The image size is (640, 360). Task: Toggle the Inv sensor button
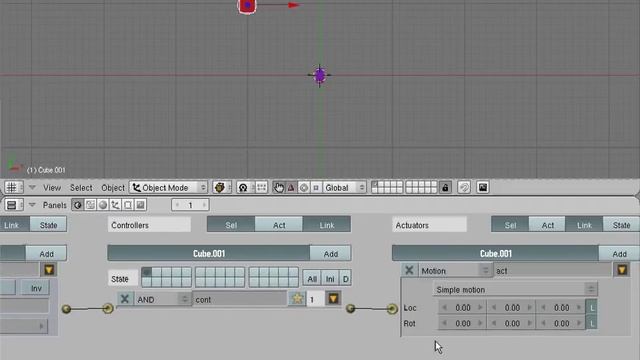point(36,288)
